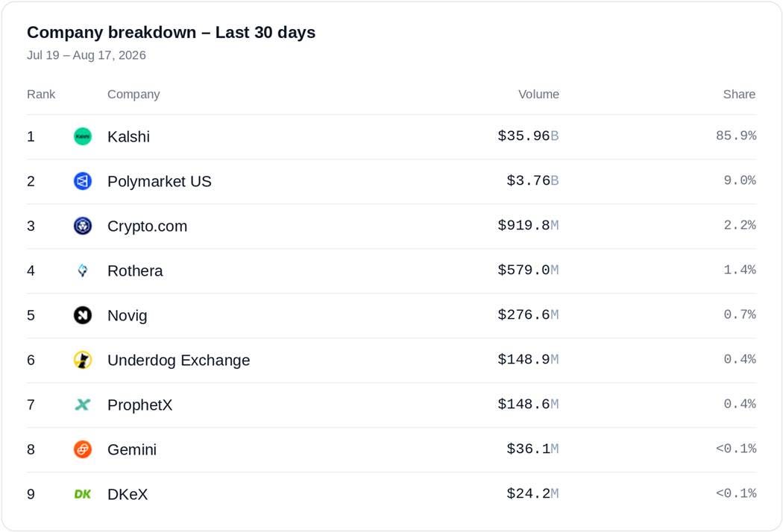The height and width of the screenshot is (532, 783).
Task: Click the Kalshi 85.9% share value
Action: click(736, 136)
